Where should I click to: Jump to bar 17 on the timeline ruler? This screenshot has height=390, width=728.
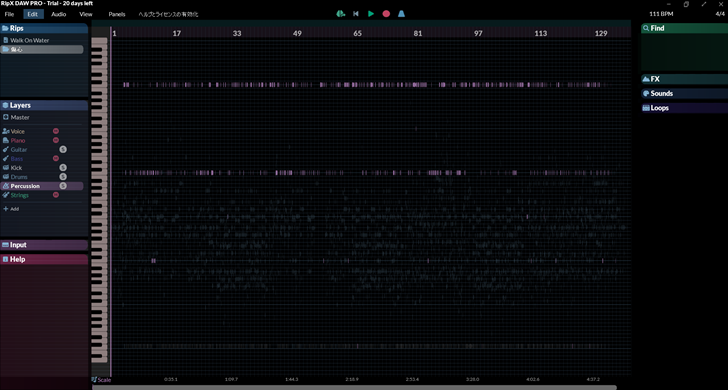176,33
